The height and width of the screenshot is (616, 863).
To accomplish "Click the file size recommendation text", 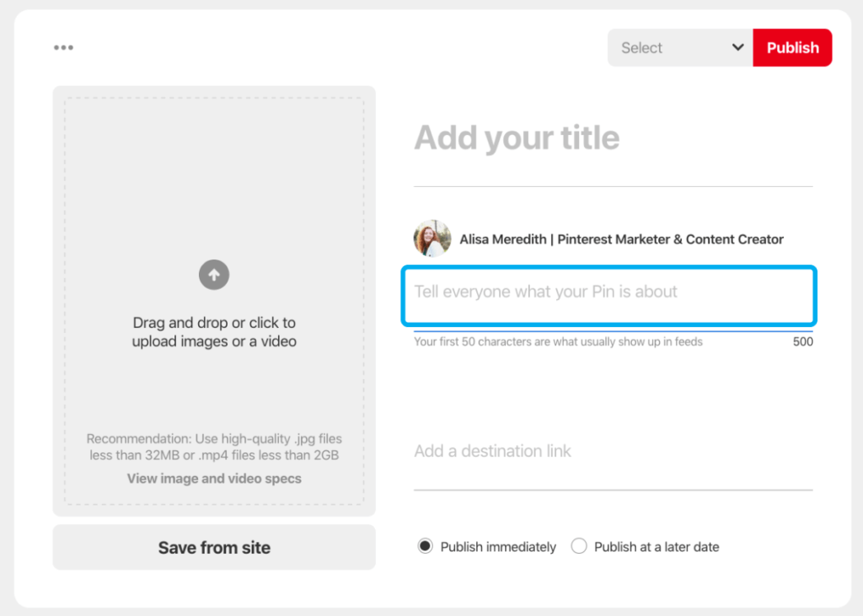I will click(214, 447).
